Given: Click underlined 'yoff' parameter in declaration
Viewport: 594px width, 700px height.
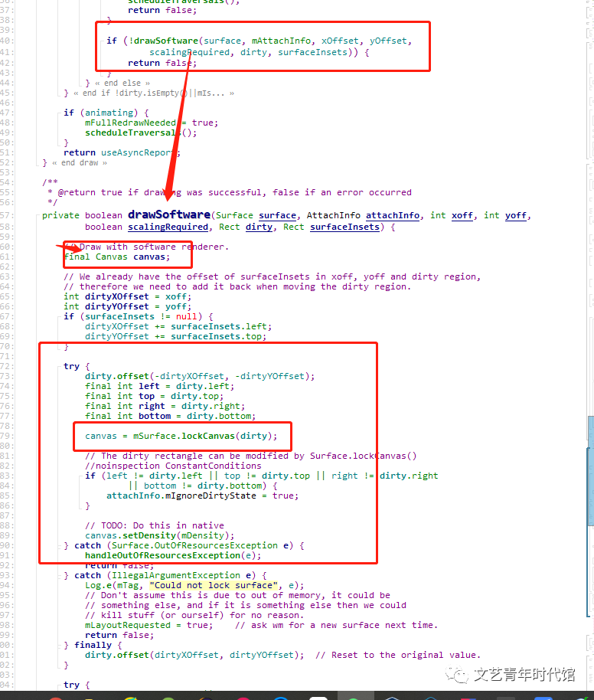Looking at the screenshot, I should pos(515,216).
